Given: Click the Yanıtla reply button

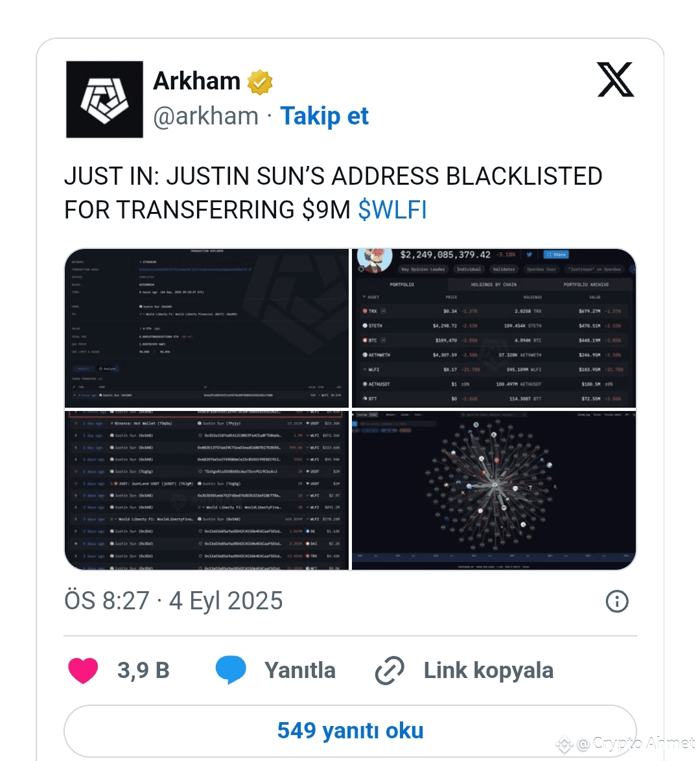Looking at the screenshot, I should [300, 670].
